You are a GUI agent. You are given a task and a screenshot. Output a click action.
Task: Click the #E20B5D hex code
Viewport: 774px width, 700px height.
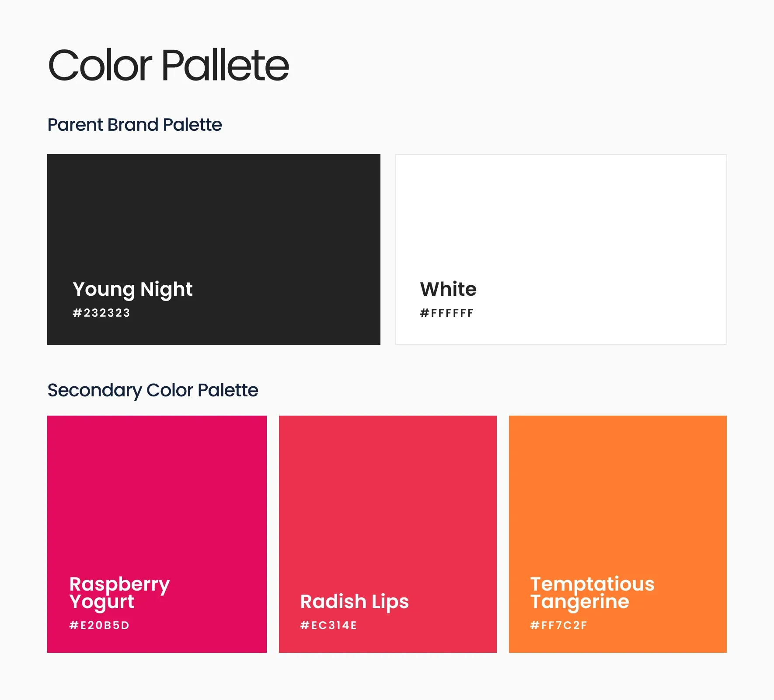[x=99, y=625]
